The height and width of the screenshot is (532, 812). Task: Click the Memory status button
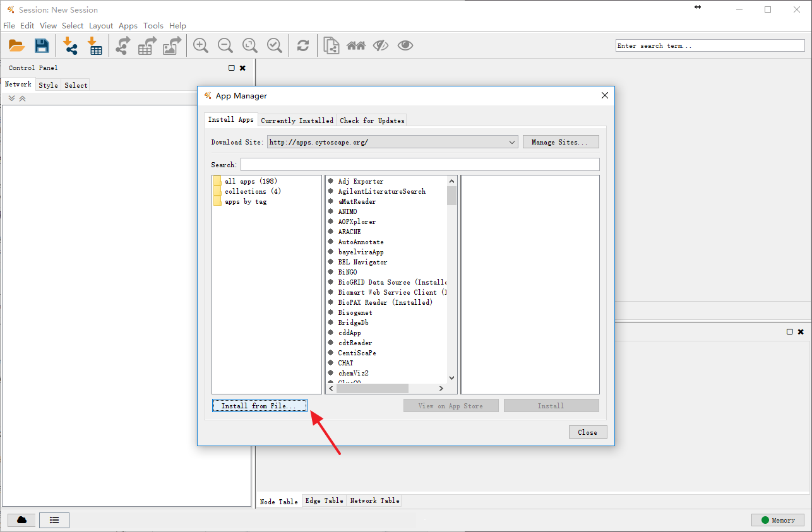[x=778, y=520]
